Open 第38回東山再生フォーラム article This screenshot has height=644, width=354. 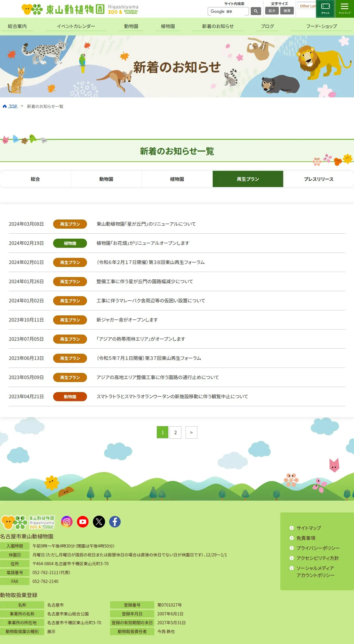(x=150, y=262)
